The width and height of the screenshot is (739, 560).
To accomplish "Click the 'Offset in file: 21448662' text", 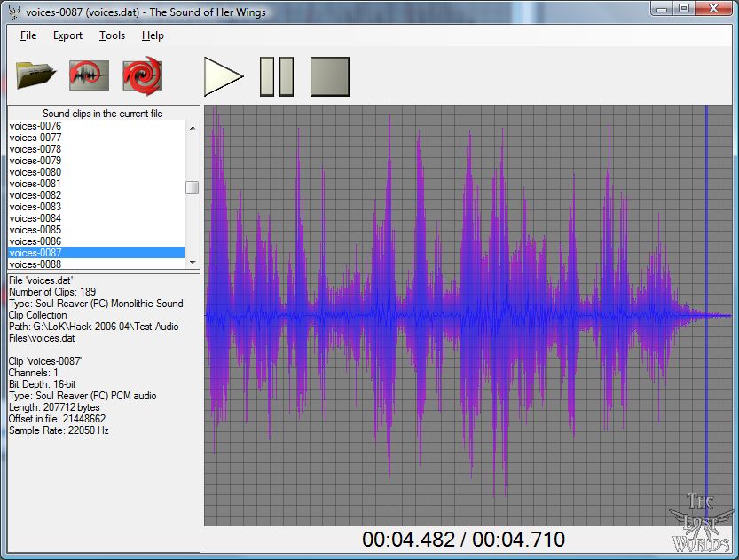I will pos(57,419).
